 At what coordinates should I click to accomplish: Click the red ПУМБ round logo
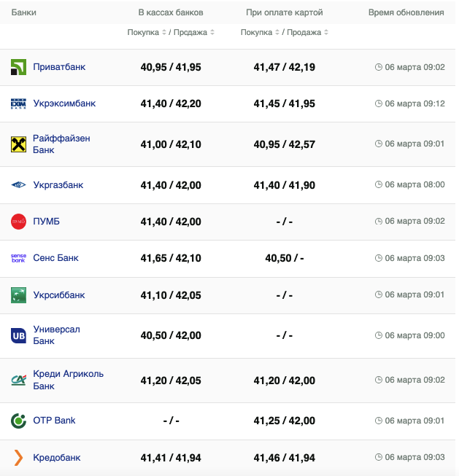point(18,222)
